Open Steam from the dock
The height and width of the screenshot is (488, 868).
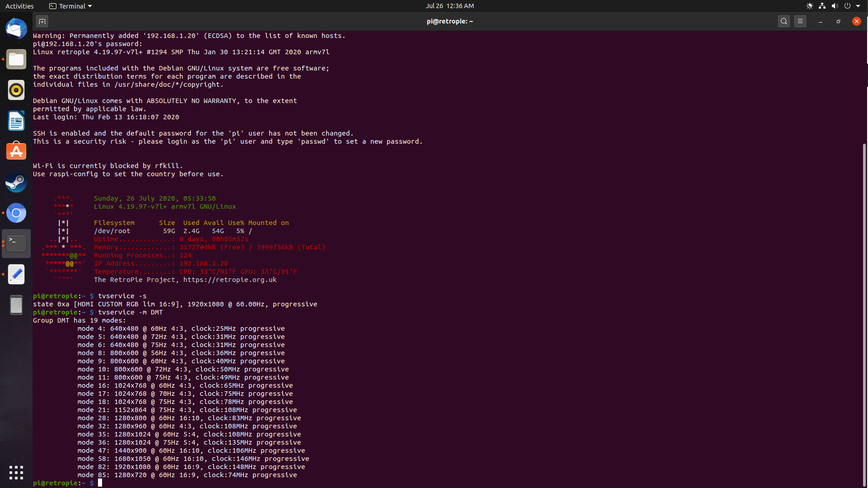16,183
